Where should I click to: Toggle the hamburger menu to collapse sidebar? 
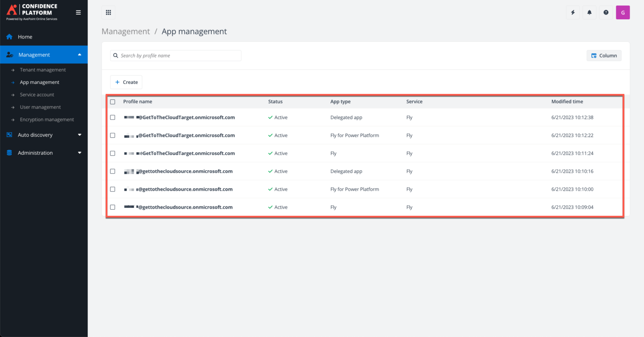[x=78, y=12]
